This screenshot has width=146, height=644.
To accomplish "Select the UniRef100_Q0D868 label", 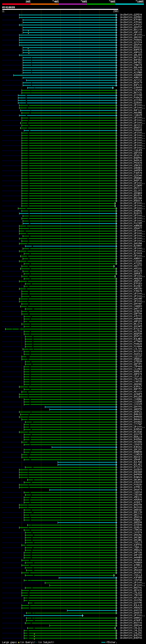I will pyautogui.click(x=131, y=75).
